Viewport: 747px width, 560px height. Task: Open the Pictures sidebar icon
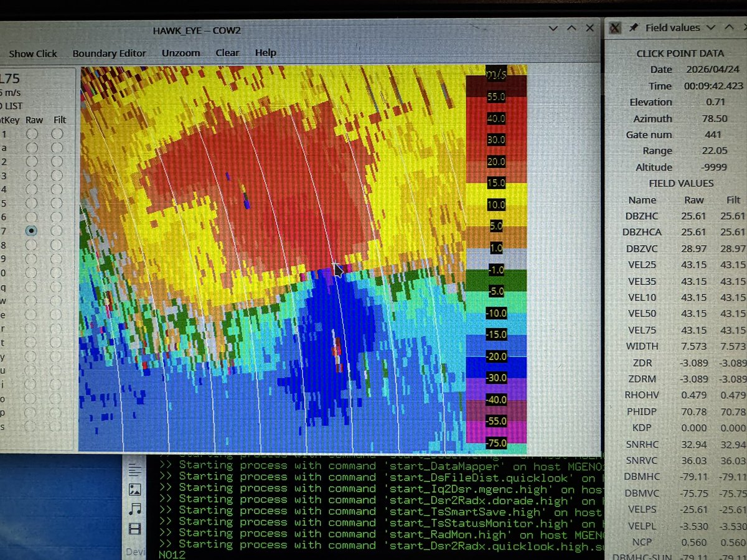[x=135, y=489]
